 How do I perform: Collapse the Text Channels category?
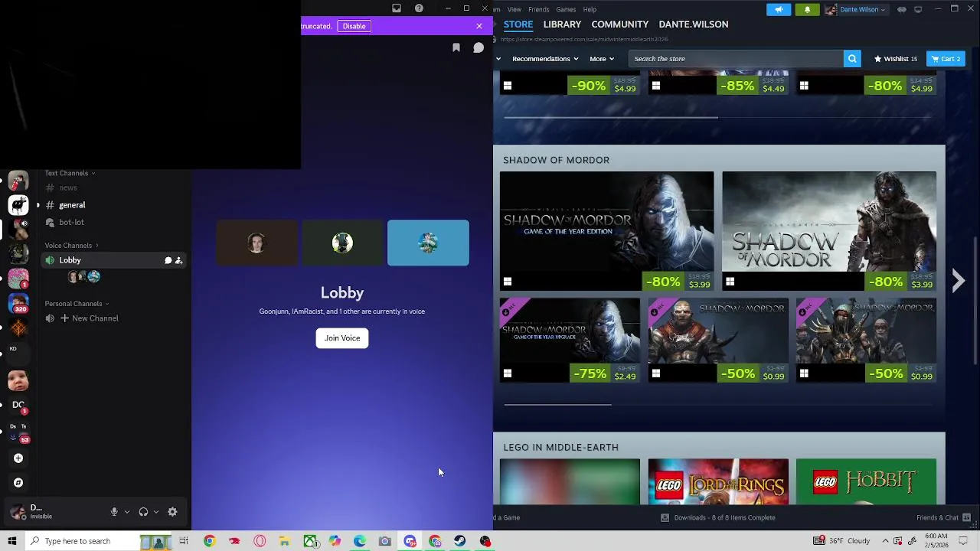(x=70, y=173)
